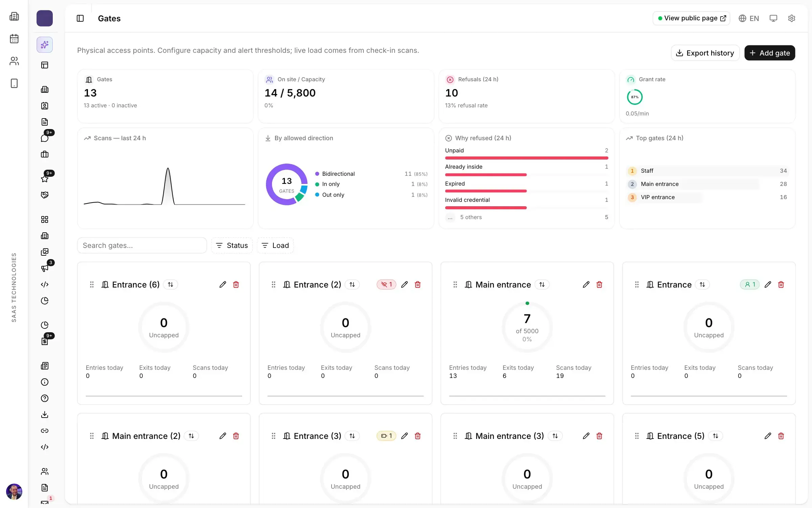Open the Status filter dropdown

tap(232, 246)
